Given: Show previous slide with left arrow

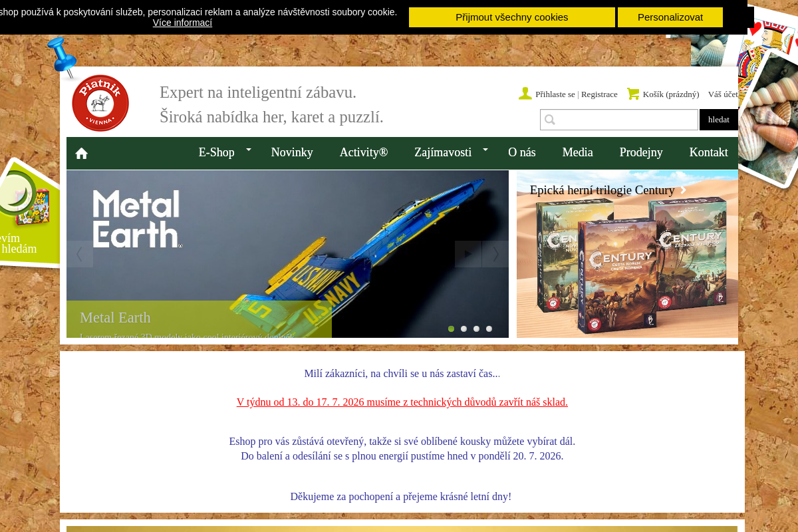Looking at the screenshot, I should pos(80,254).
